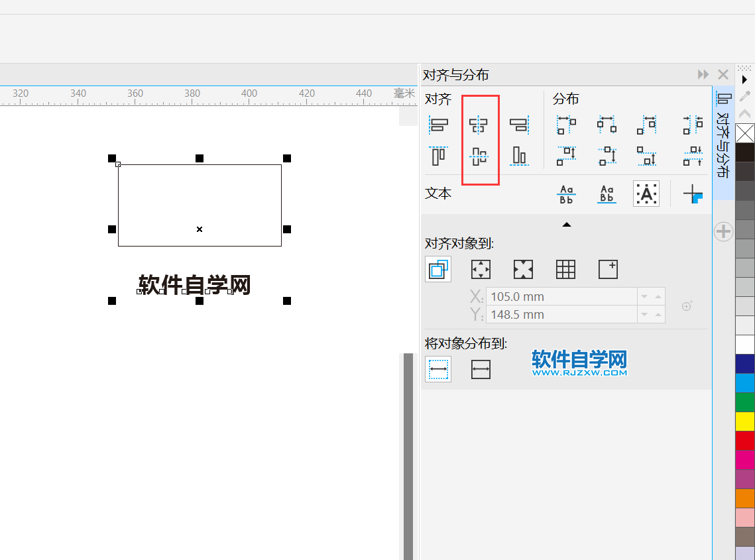Click inside the Y coordinate field
This screenshot has width=755, height=560.
click(x=563, y=314)
